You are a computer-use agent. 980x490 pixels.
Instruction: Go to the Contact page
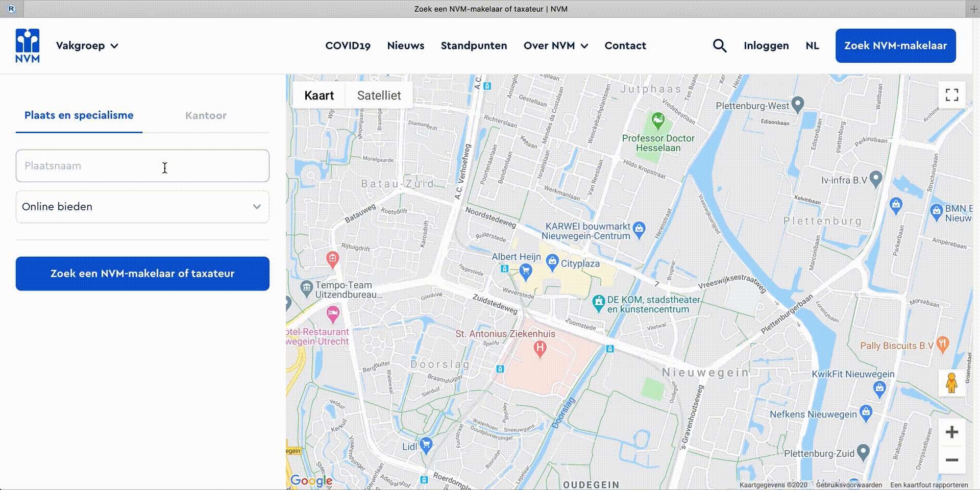point(625,45)
